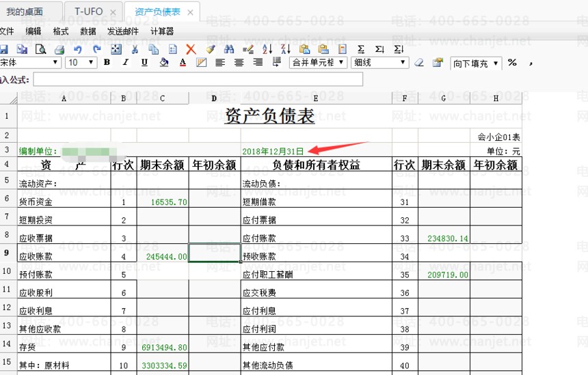Viewport: 588px width, 375px height.
Task: Open the 发送邮件 menu
Action: point(123,31)
